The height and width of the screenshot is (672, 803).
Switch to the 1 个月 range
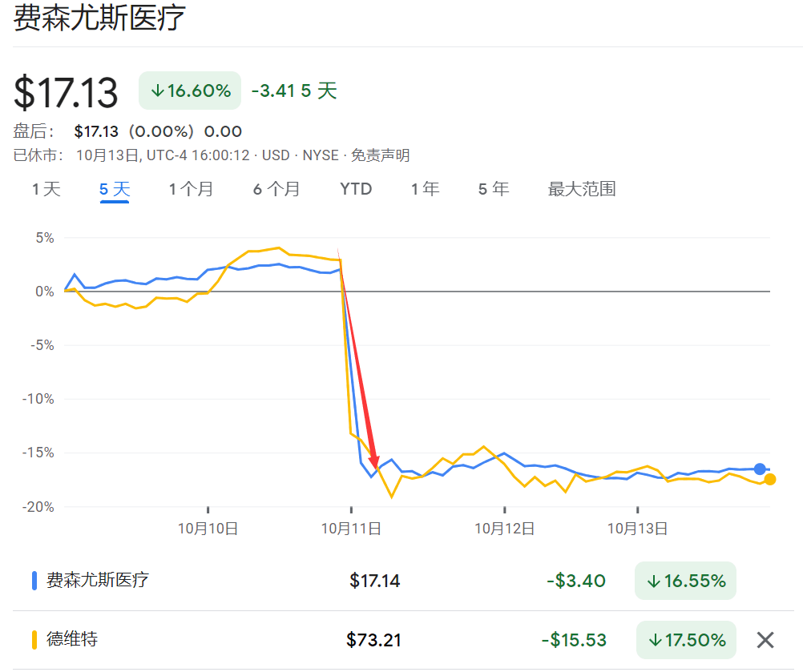[x=191, y=190]
